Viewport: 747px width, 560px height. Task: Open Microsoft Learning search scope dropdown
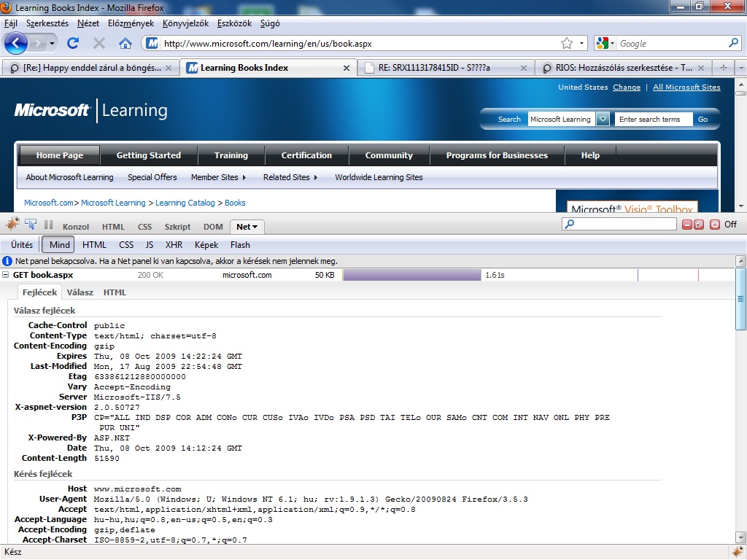pyautogui.click(x=603, y=119)
